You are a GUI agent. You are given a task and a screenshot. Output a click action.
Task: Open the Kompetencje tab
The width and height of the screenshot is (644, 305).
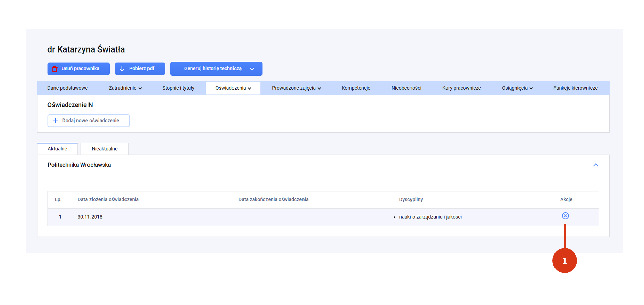click(356, 88)
